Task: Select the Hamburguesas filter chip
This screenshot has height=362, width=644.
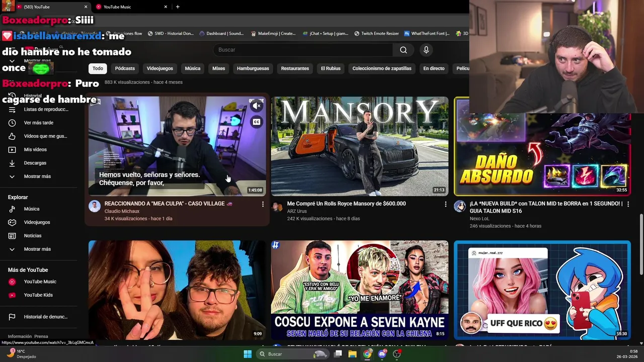Action: [253, 68]
